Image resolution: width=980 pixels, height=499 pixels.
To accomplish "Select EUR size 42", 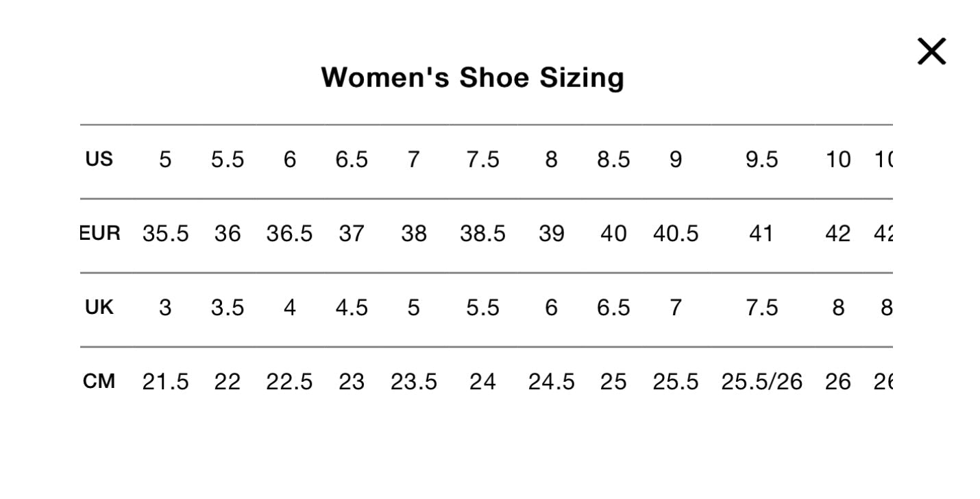I will point(837,233).
